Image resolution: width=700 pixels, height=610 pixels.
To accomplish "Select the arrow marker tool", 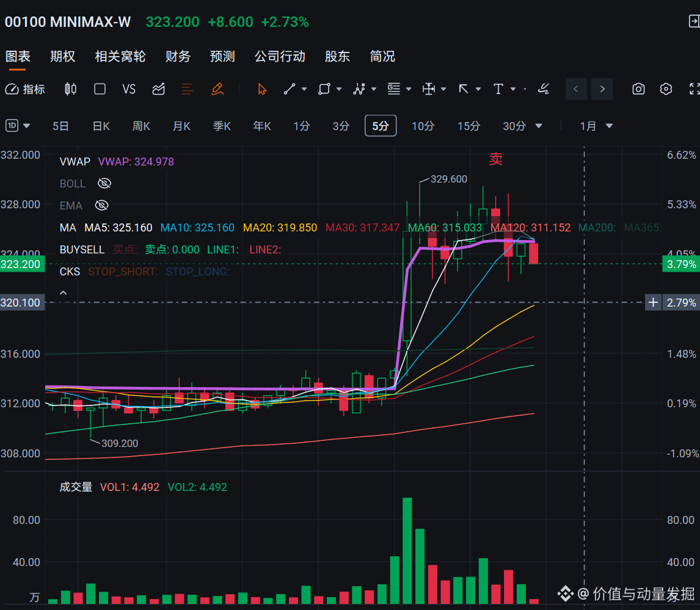I will pyautogui.click(x=464, y=89).
